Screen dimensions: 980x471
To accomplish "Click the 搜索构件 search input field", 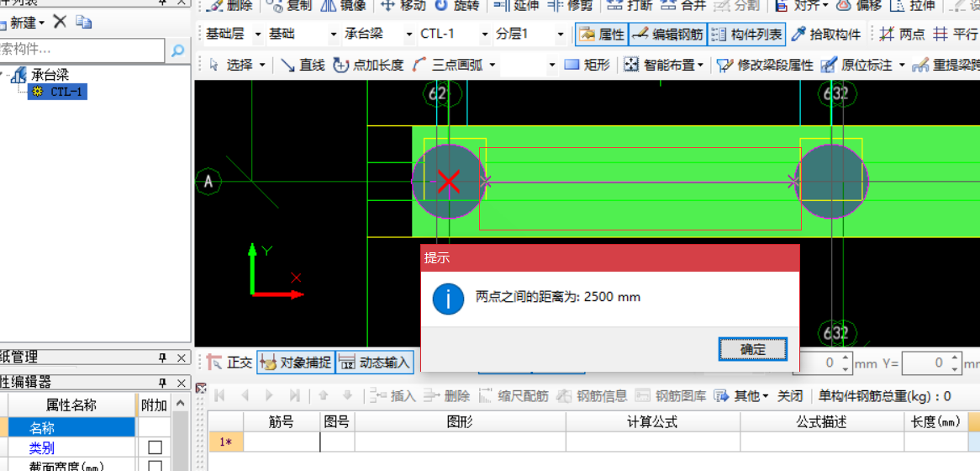I will pos(82,50).
